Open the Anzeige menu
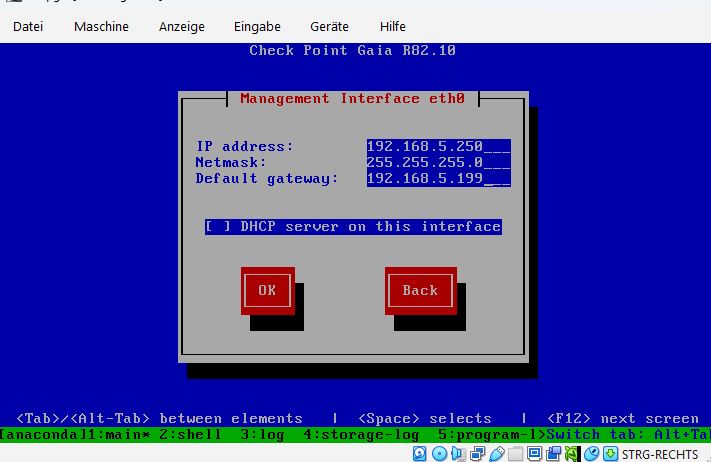Image resolution: width=711 pixels, height=462 pixels. point(181,27)
